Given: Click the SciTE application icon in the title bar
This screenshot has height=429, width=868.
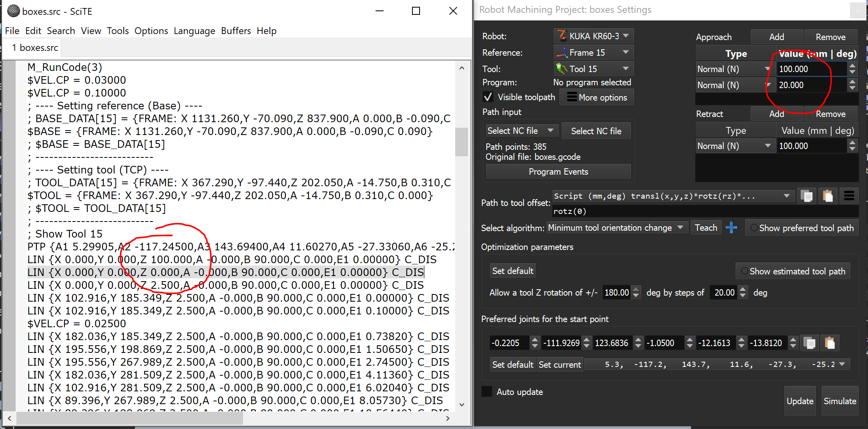Looking at the screenshot, I should pyautogui.click(x=13, y=11).
